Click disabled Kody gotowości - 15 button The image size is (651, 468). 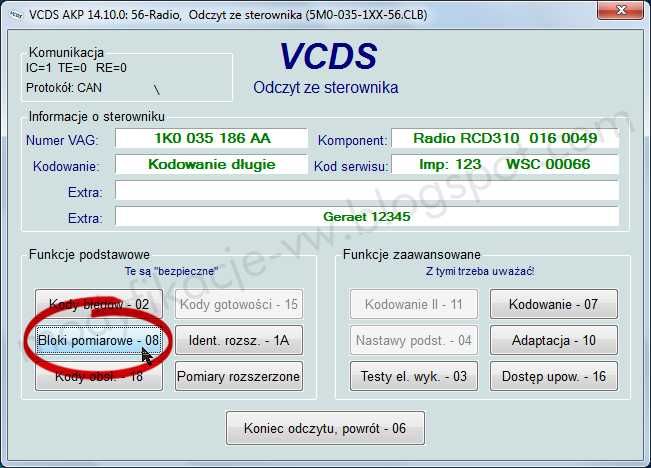(x=239, y=304)
